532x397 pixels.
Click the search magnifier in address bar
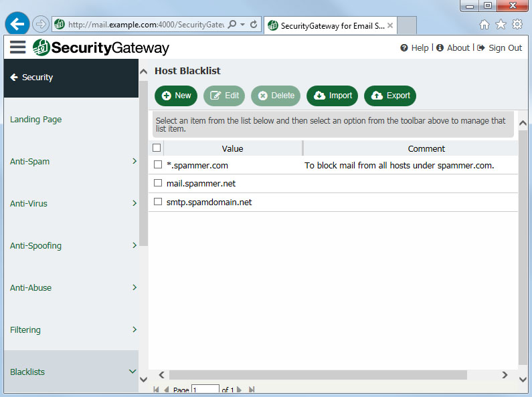[x=232, y=24]
